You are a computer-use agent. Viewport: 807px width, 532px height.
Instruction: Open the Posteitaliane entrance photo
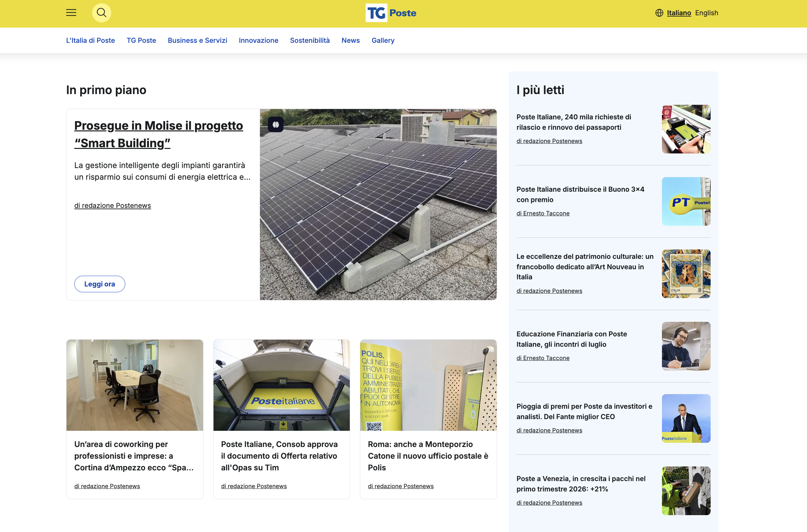pos(282,385)
